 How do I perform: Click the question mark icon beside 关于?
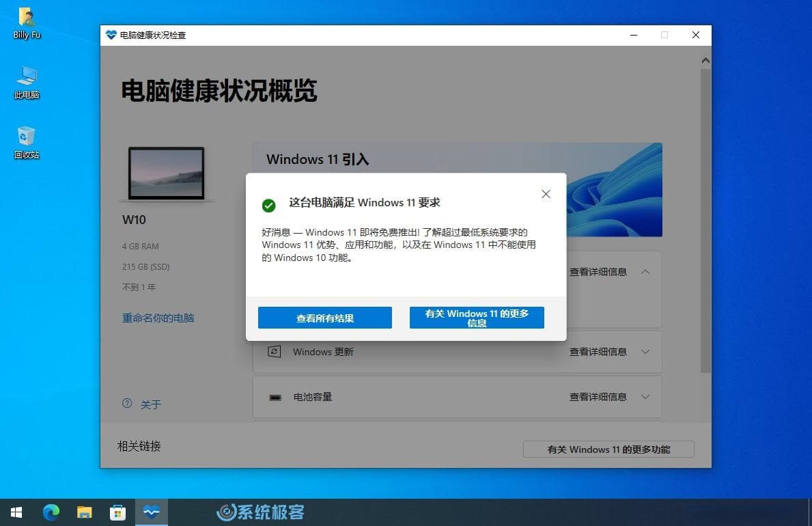click(127, 403)
